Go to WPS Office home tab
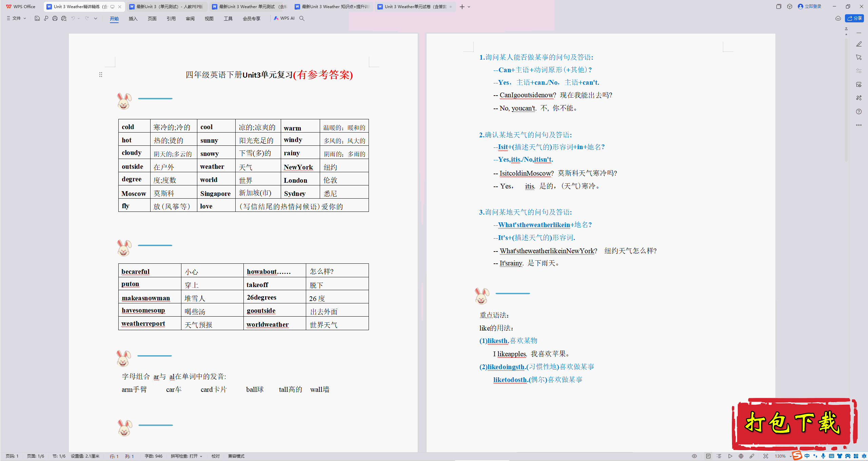This screenshot has width=868, height=461. (21, 7)
